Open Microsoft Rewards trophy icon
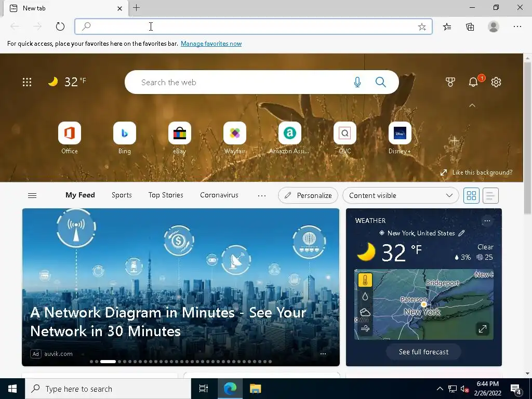 [x=450, y=82]
